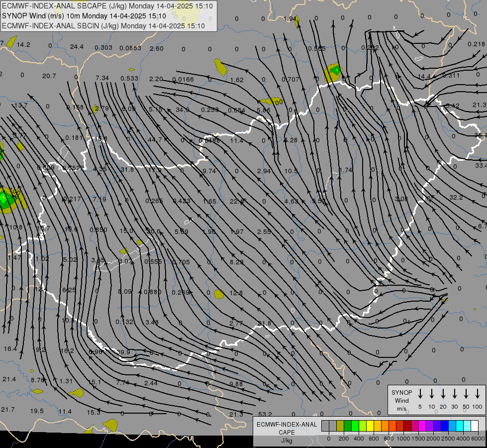Click the map value 14.4

424,77
